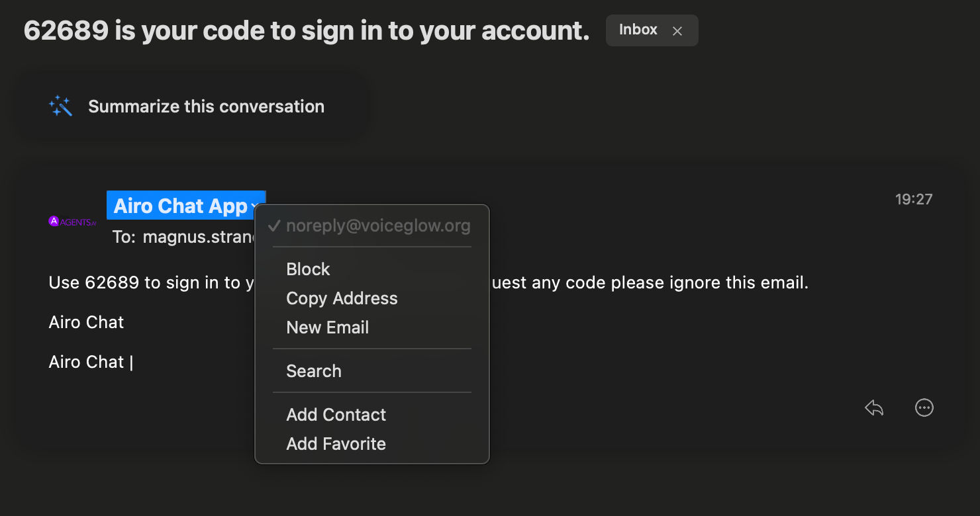
Task: Click the sparkle wand summarize icon
Action: [60, 107]
